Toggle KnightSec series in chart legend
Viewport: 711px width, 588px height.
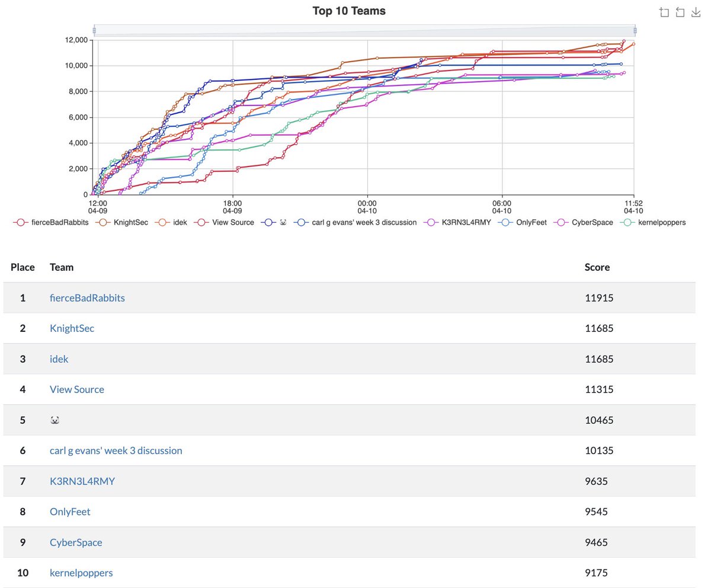pyautogui.click(x=121, y=222)
